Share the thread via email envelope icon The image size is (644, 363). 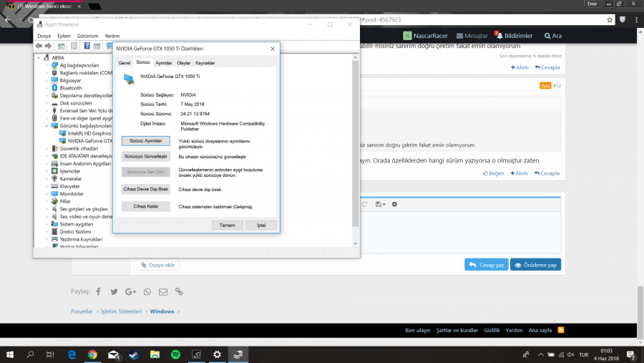point(163,291)
